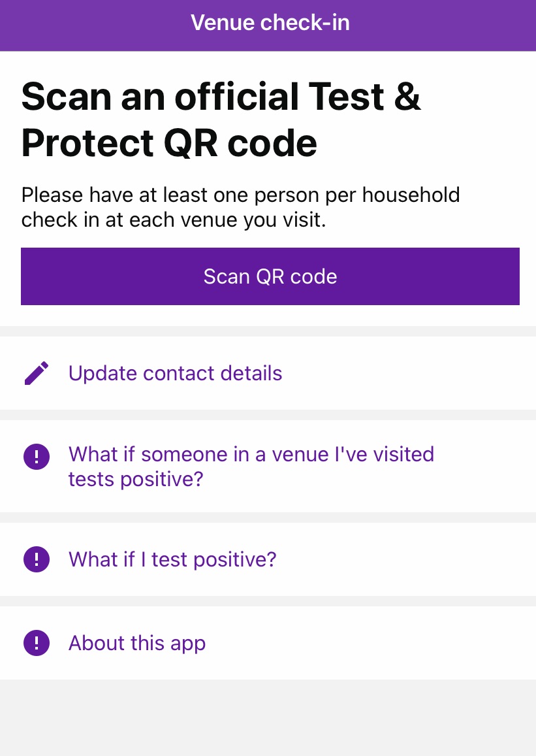Click the 'Venue check-in' header title
Viewport: 536px width, 756px height.
pos(270,23)
